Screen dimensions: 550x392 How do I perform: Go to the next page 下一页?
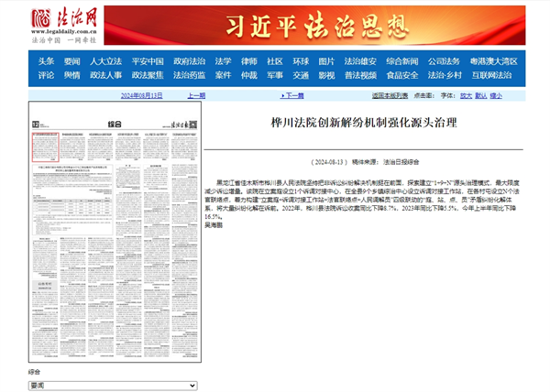pyautogui.click(x=291, y=95)
